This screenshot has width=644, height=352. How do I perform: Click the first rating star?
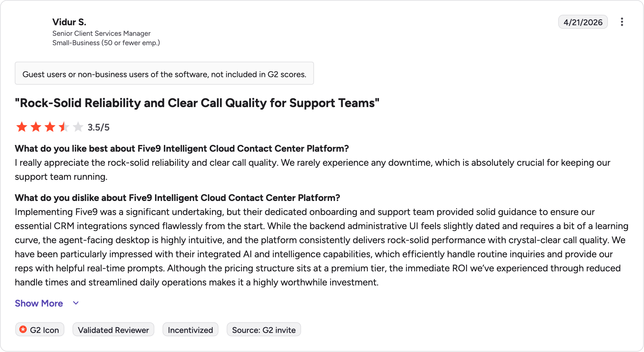[x=22, y=127]
